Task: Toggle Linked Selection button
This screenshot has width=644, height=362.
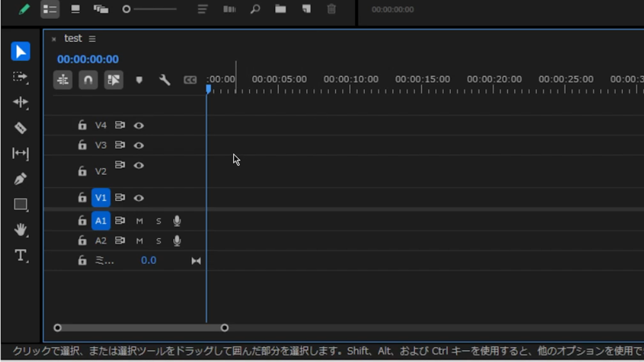Action: coord(114,80)
